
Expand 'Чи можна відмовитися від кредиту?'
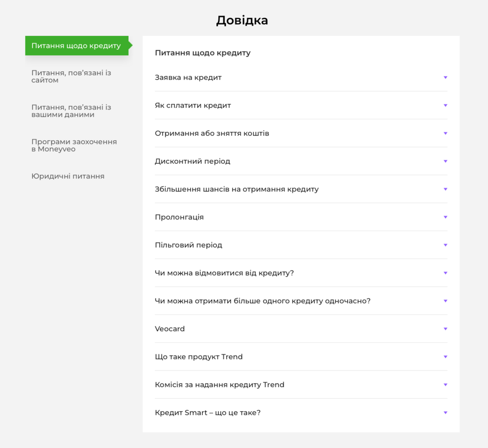point(224,273)
